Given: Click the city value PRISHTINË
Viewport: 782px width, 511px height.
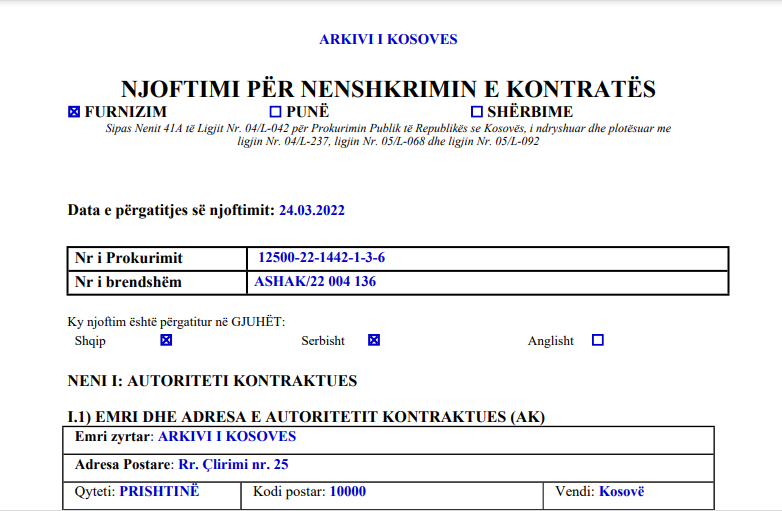Looking at the screenshot, I should click(x=159, y=492).
